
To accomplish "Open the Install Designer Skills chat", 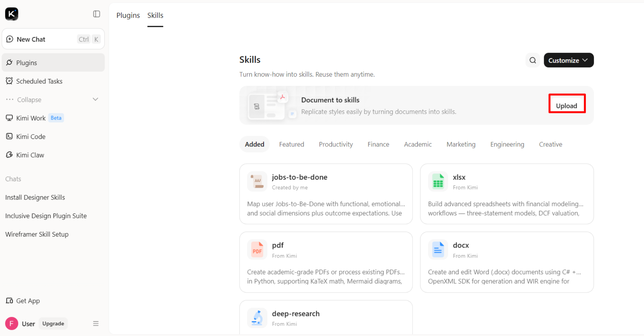I will pos(35,197).
